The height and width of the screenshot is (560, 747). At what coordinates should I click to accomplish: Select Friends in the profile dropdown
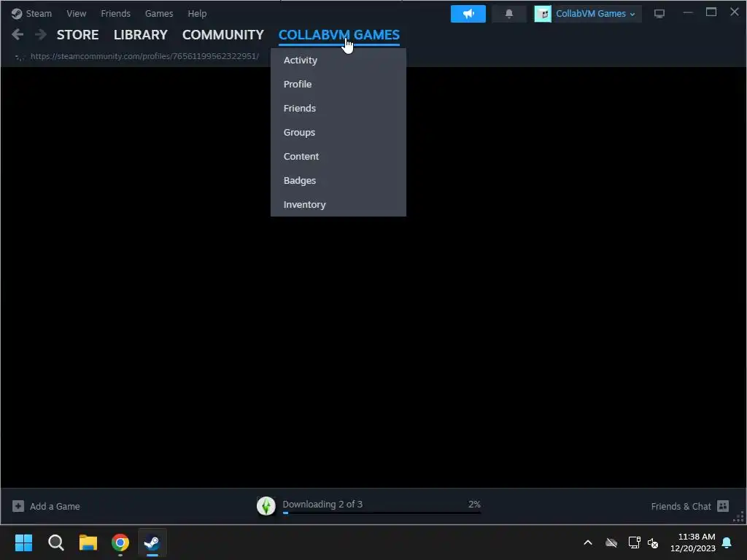pyautogui.click(x=338, y=108)
